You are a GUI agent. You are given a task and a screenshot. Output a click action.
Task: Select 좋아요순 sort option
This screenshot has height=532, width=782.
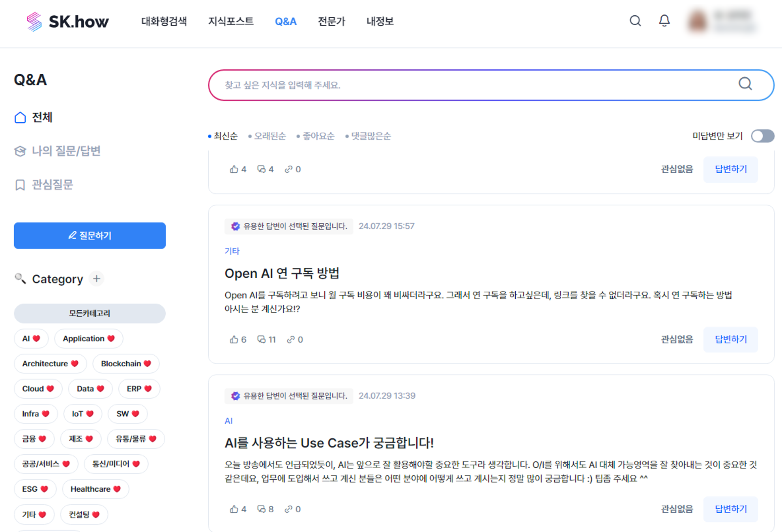tap(318, 136)
